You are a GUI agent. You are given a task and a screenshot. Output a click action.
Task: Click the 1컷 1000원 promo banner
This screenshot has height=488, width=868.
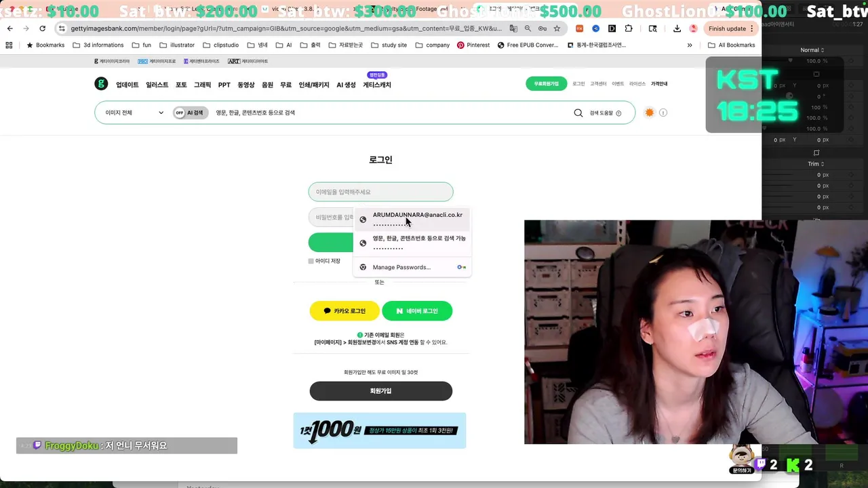[380, 430]
